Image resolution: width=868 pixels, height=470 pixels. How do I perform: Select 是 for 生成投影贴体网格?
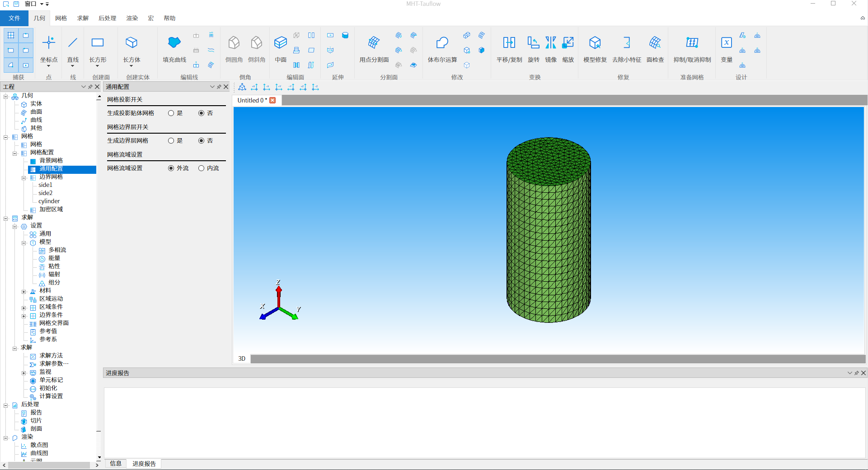(171, 113)
